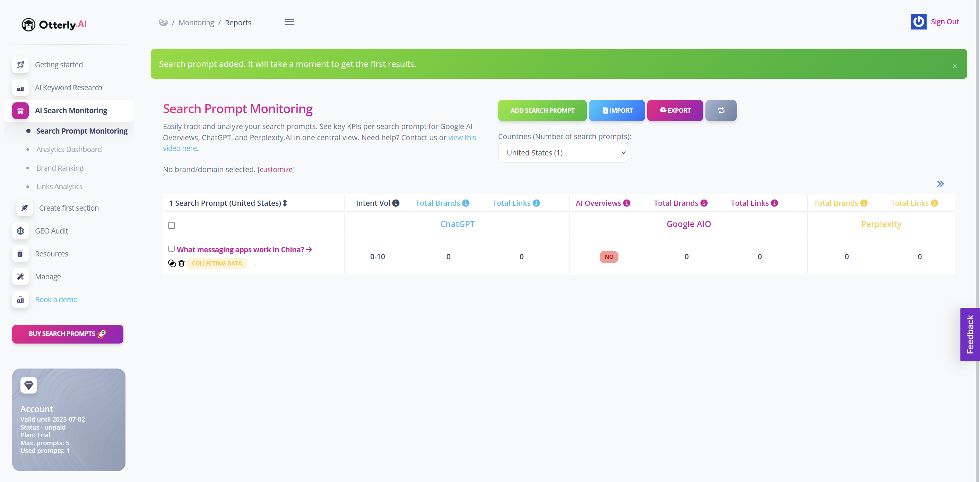Image resolution: width=980 pixels, height=482 pixels.
Task: Click the blue power Sign Out icon
Action: coord(918,22)
